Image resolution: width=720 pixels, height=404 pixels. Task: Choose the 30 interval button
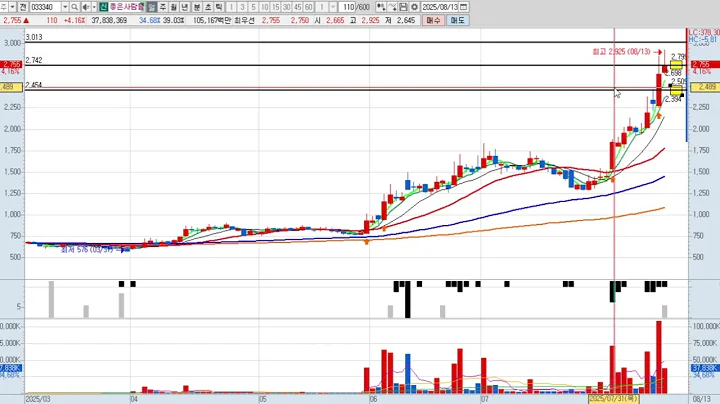pyautogui.click(x=287, y=7)
